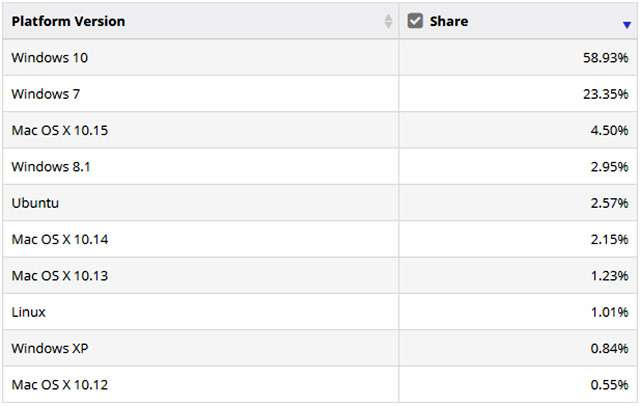The image size is (640, 406).
Task: Click the 58.93% share value
Action: click(607, 58)
